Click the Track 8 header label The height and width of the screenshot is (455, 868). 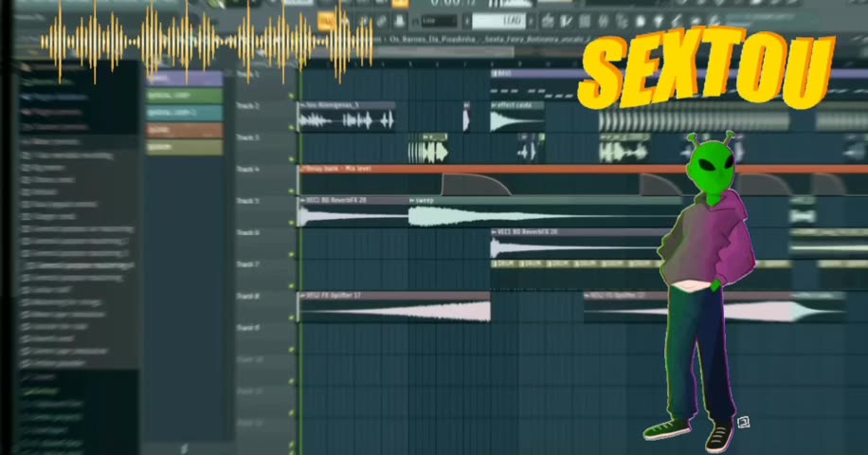point(248,297)
